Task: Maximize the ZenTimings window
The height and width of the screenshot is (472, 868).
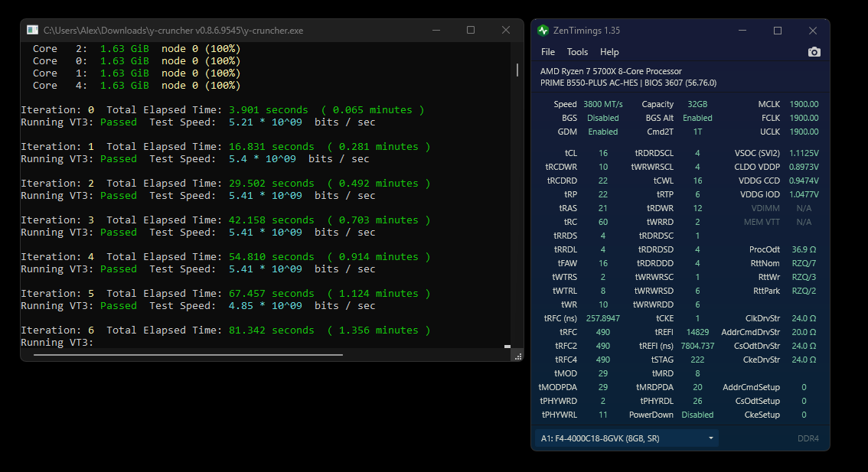Action: (777, 31)
